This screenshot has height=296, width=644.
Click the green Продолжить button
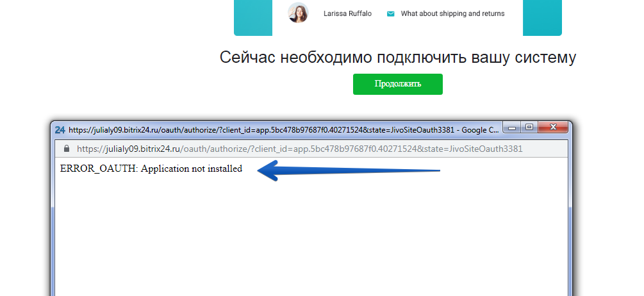coord(397,84)
